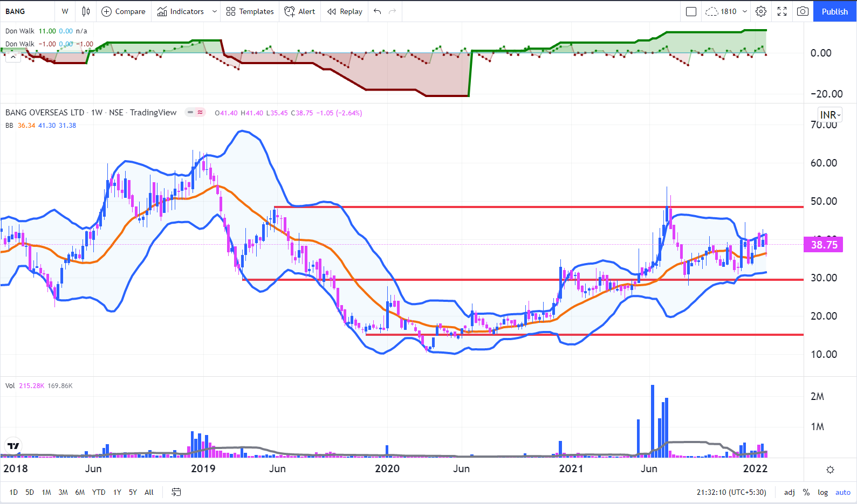857x504 pixels.
Task: Expand the manage layouts dropdown arrow
Action: [745, 11]
